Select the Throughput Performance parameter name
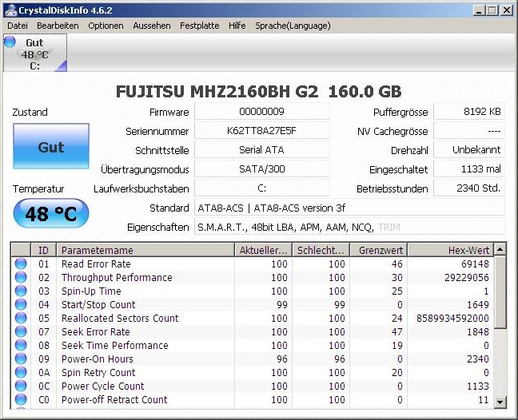 [117, 277]
